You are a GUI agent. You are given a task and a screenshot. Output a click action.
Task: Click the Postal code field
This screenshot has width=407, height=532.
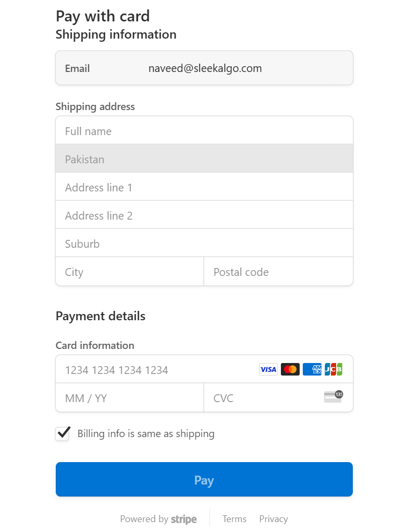[x=278, y=272]
